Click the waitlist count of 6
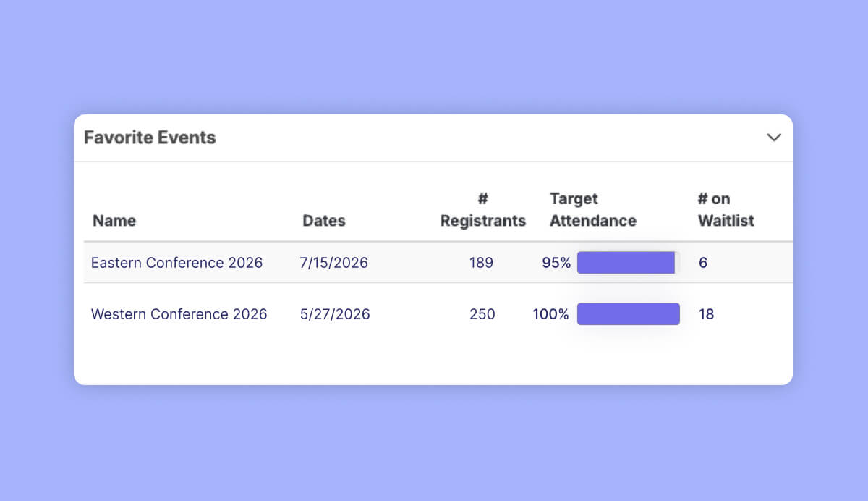This screenshot has width=868, height=501. pos(702,263)
